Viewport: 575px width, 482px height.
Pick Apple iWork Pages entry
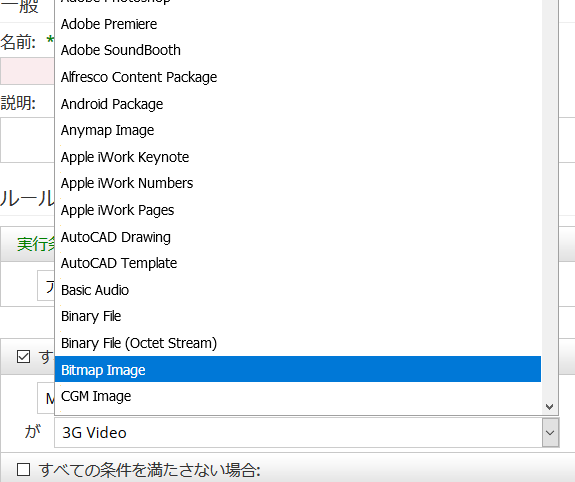click(x=298, y=210)
